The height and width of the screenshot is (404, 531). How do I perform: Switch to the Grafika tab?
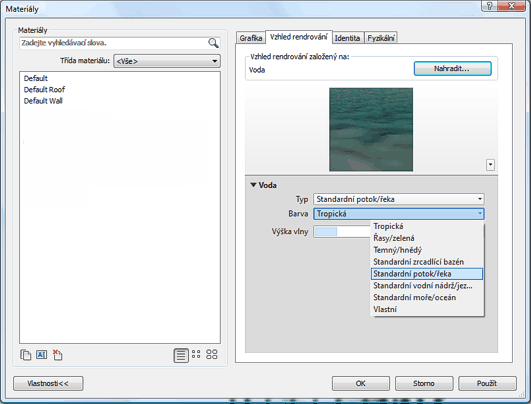(251, 38)
